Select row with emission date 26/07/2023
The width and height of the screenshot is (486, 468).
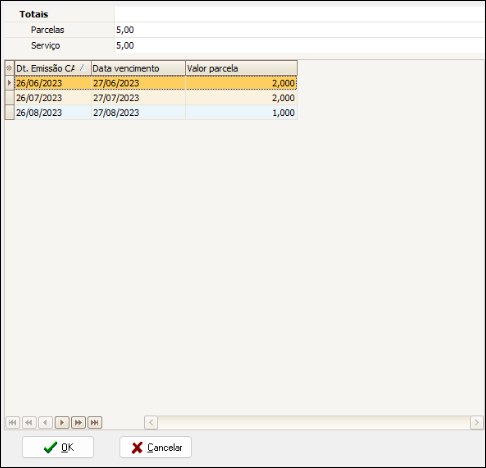click(156, 98)
